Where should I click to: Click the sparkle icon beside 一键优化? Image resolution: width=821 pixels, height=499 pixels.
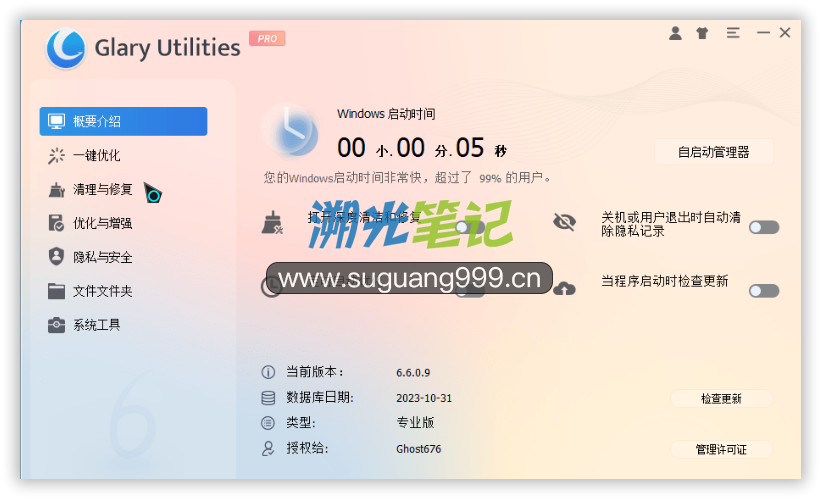tap(57, 156)
